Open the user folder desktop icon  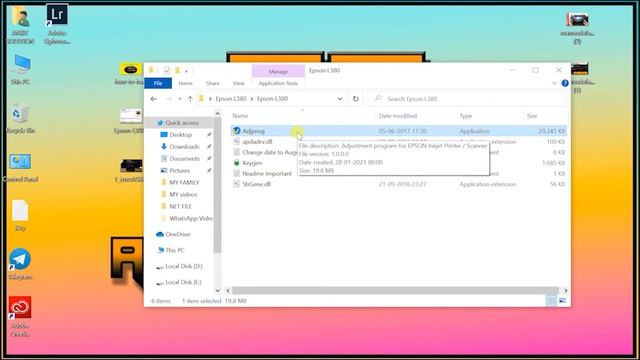coord(20,24)
